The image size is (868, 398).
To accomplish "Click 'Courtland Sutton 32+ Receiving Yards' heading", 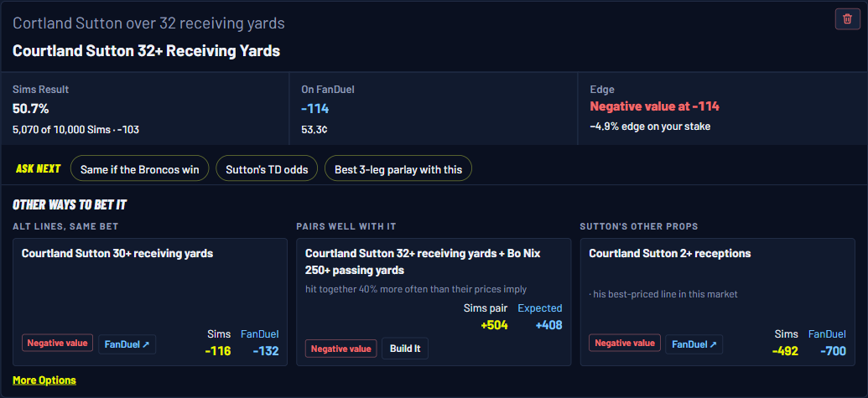I will (146, 51).
